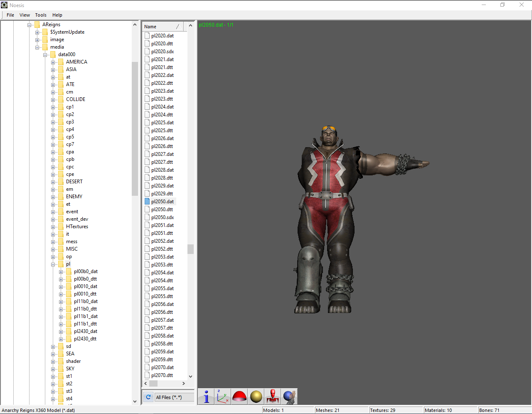Select the pl2051.dat file
Screen dimensions: 532x414
pyautogui.click(x=163, y=225)
